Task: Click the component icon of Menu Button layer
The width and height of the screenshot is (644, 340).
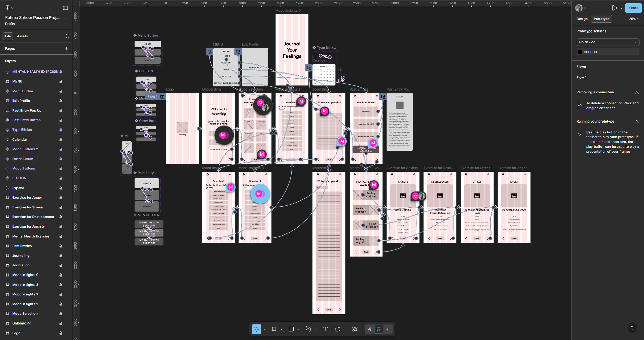Action: 7,91
